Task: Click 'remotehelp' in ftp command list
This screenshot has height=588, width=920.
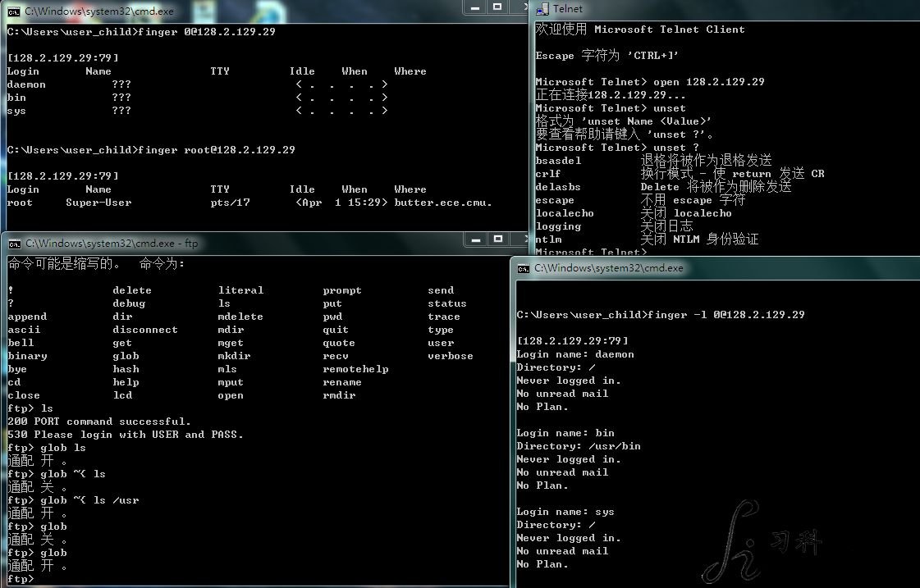Action: (x=355, y=369)
